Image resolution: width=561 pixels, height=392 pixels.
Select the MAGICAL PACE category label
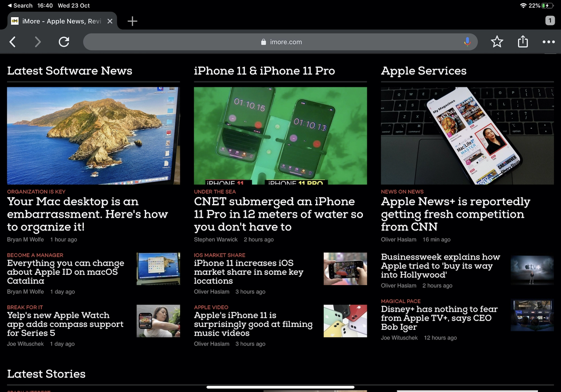401,301
